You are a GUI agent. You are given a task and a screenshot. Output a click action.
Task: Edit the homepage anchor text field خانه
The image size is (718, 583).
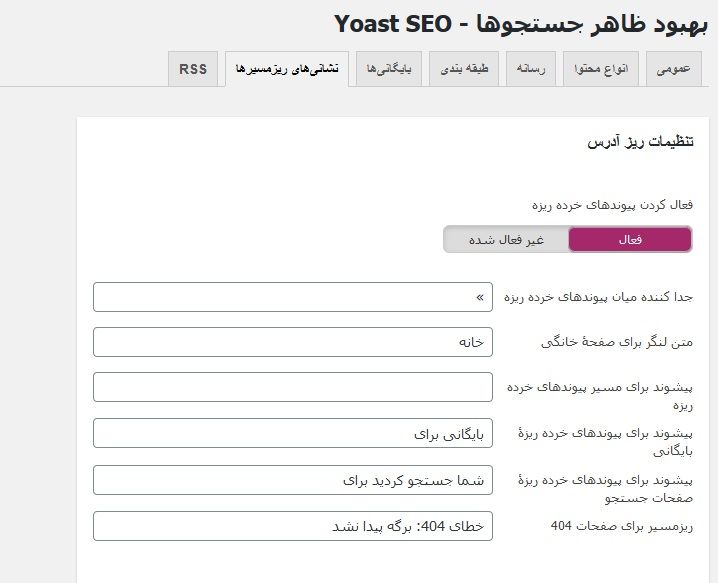tap(293, 342)
